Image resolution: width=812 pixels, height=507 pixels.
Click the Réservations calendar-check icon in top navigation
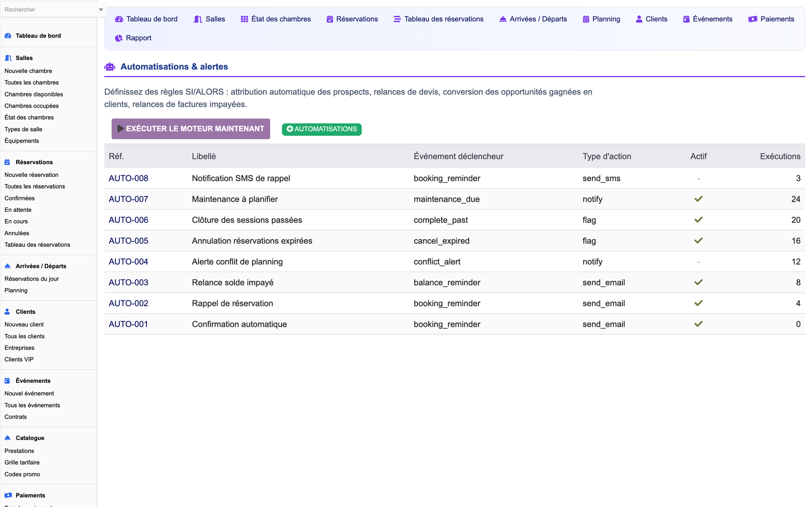tap(330, 19)
